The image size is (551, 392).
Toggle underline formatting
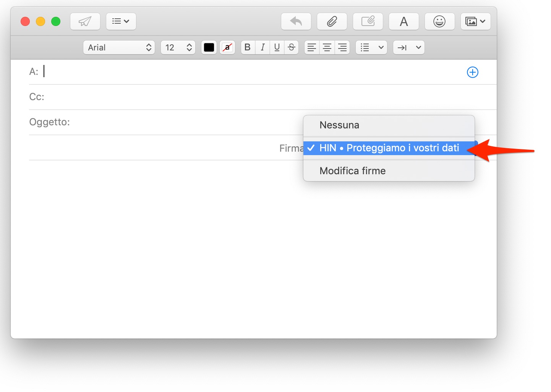(x=277, y=47)
